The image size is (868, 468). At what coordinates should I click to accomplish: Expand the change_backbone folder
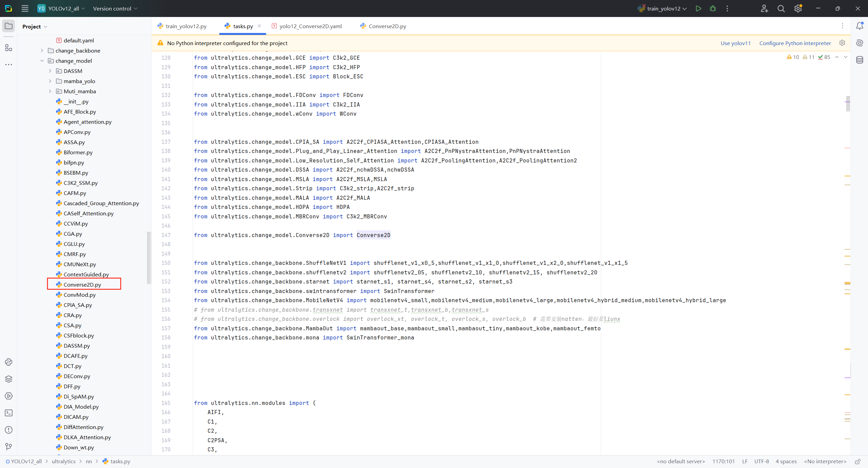pyautogui.click(x=42, y=51)
